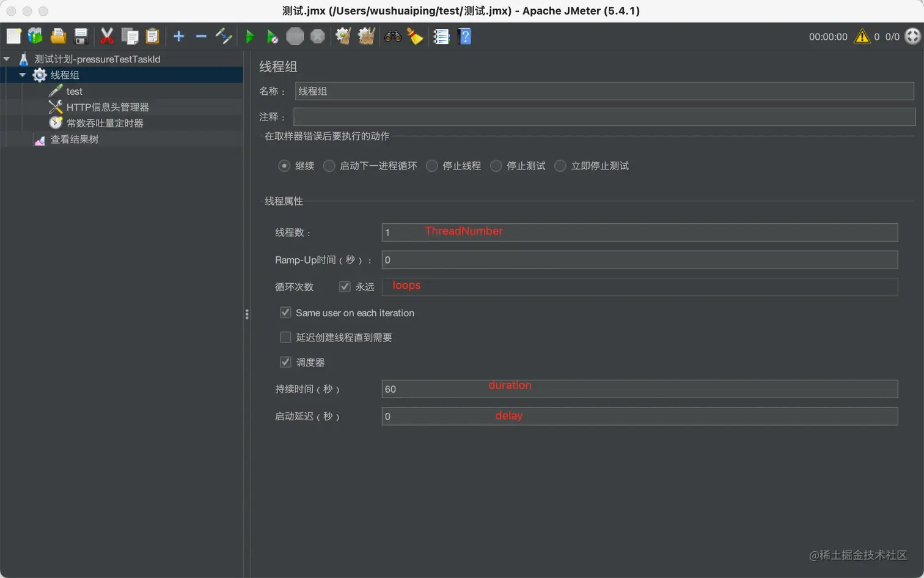This screenshot has height=578, width=924.
Task: Select 立即停止测试 radio button
Action: (560, 166)
